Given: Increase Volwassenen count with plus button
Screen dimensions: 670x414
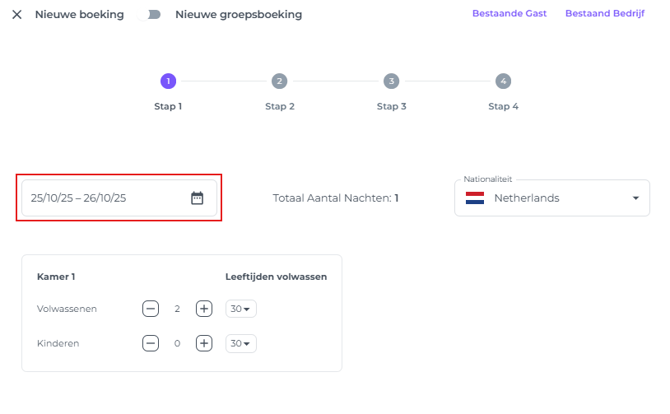Looking at the screenshot, I should click(204, 309).
